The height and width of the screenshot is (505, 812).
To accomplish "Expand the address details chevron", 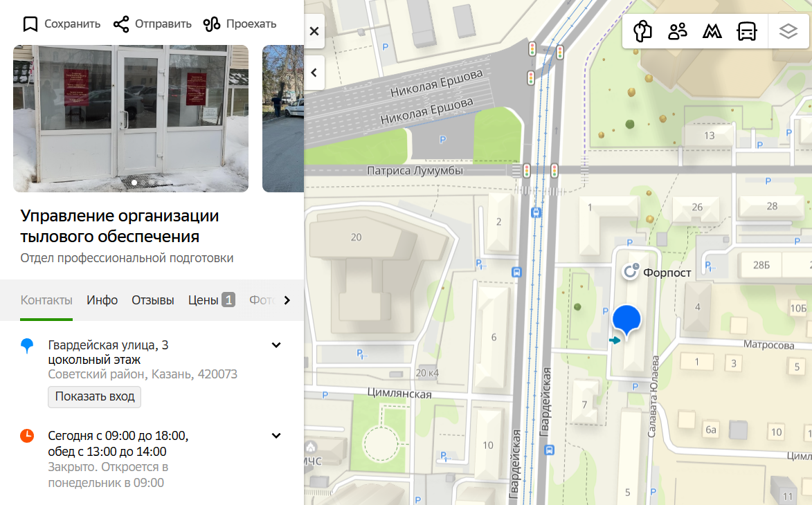I will 276,345.
